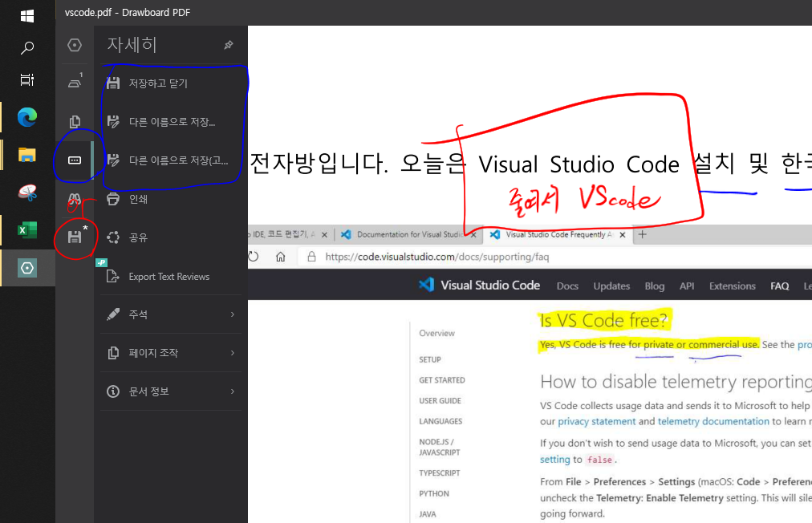Open the stylus/ink layers sidebar icon
The height and width of the screenshot is (523, 812).
click(75, 81)
